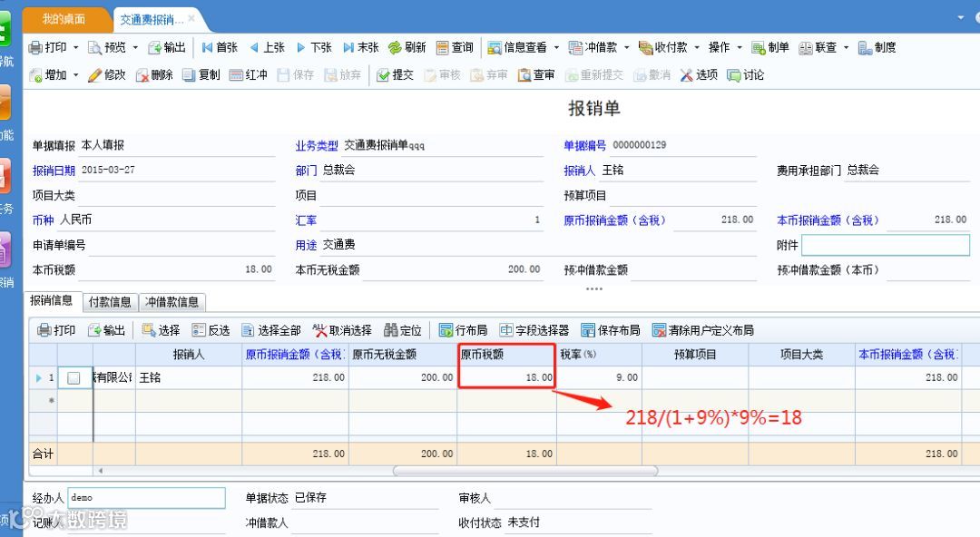Switch to the 付款信息 tab
The width and height of the screenshot is (980, 537).
(x=110, y=302)
